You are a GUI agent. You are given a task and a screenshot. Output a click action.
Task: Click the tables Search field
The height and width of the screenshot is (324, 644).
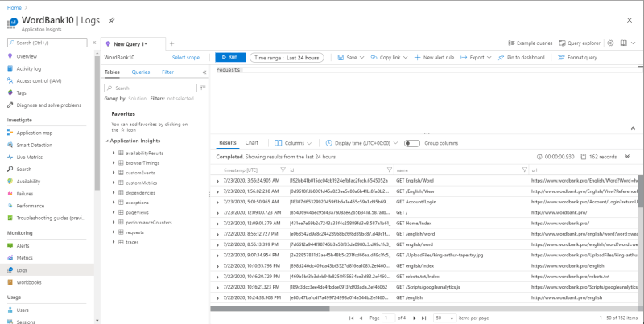coord(151,88)
